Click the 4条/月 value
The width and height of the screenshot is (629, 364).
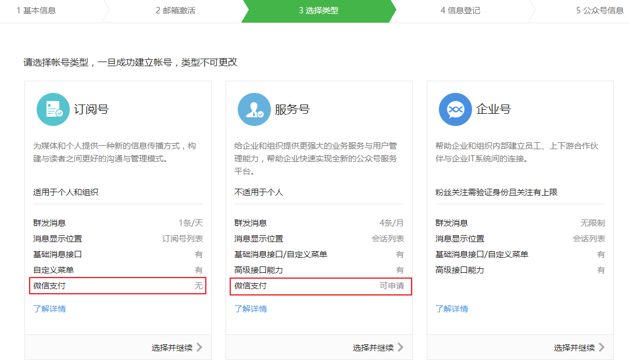(392, 223)
